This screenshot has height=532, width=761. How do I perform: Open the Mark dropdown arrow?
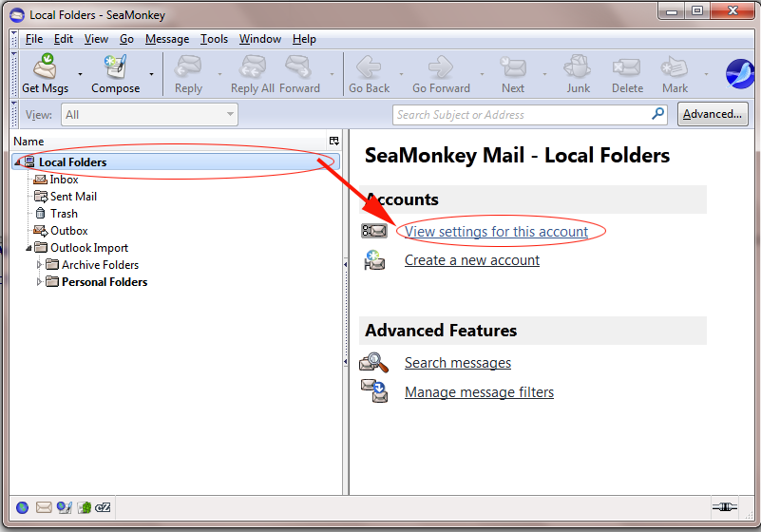coord(706,74)
